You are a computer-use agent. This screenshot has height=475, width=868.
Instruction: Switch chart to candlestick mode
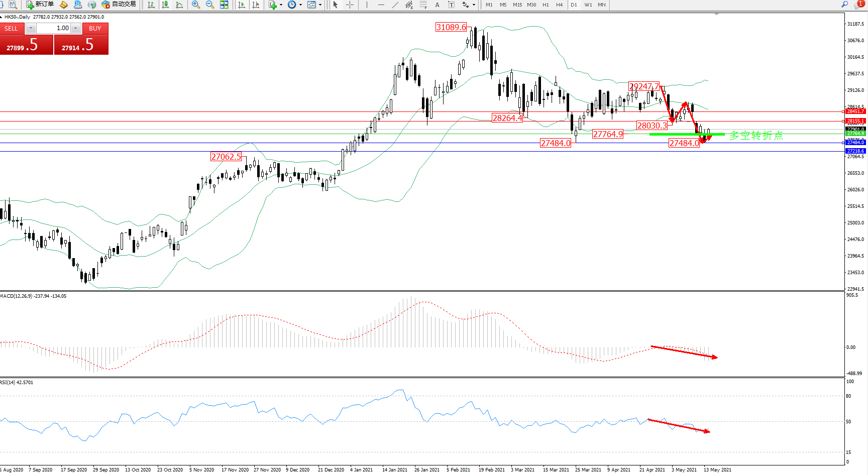click(x=165, y=5)
